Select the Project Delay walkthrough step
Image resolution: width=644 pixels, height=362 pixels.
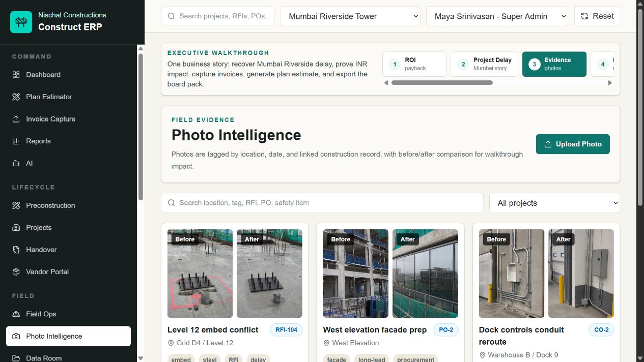pos(484,64)
